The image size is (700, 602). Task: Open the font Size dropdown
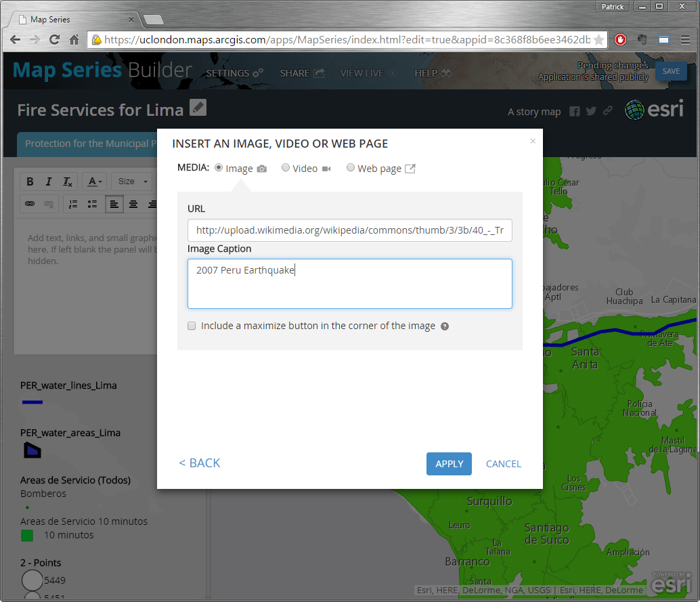(133, 181)
